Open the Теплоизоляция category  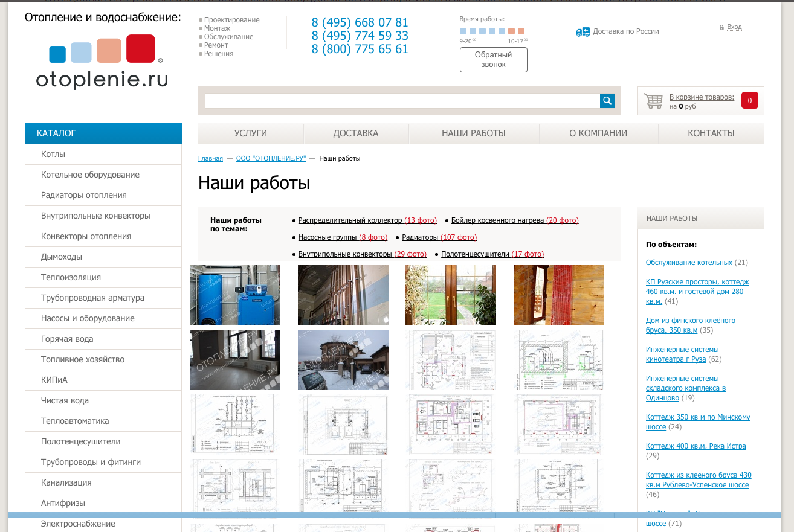(103, 278)
